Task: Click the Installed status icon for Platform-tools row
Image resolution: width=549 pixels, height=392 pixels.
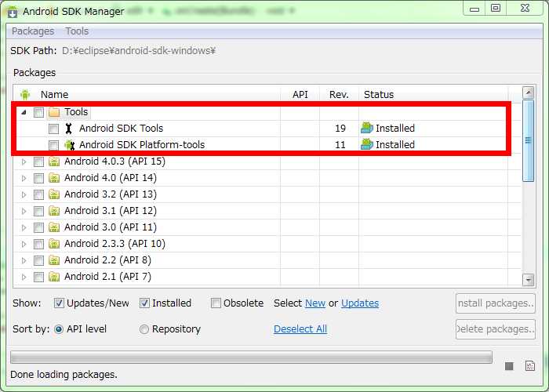Action: 367,144
